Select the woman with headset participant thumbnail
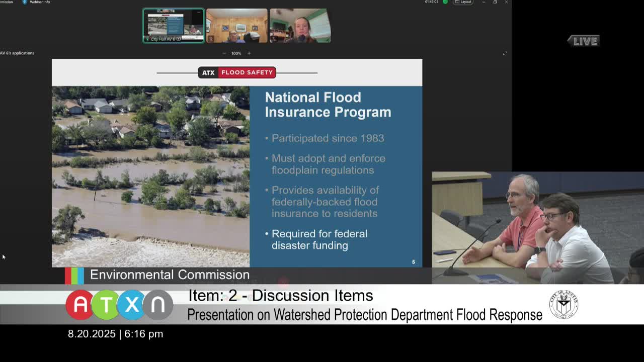644x362 pixels. pyautogui.click(x=300, y=26)
